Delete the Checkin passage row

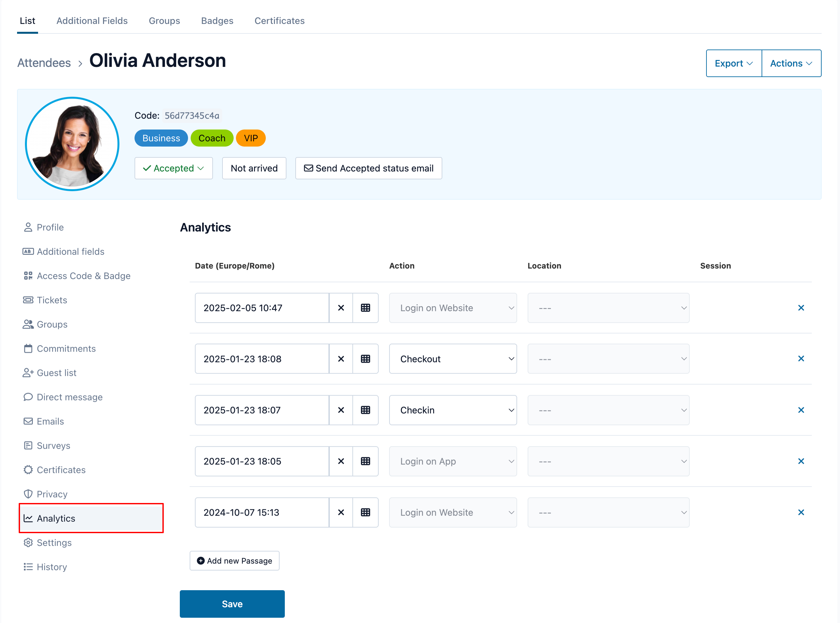[801, 410]
